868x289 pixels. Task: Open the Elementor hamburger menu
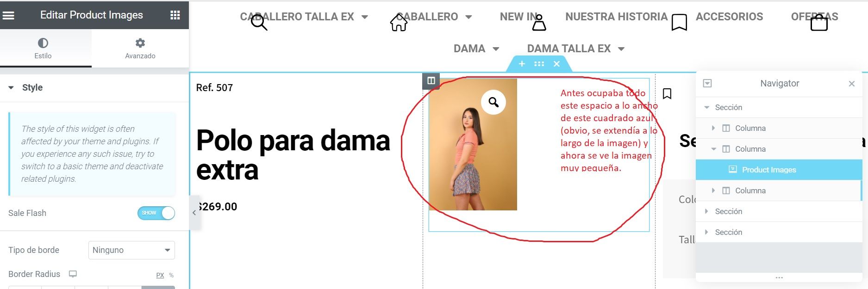(9, 15)
